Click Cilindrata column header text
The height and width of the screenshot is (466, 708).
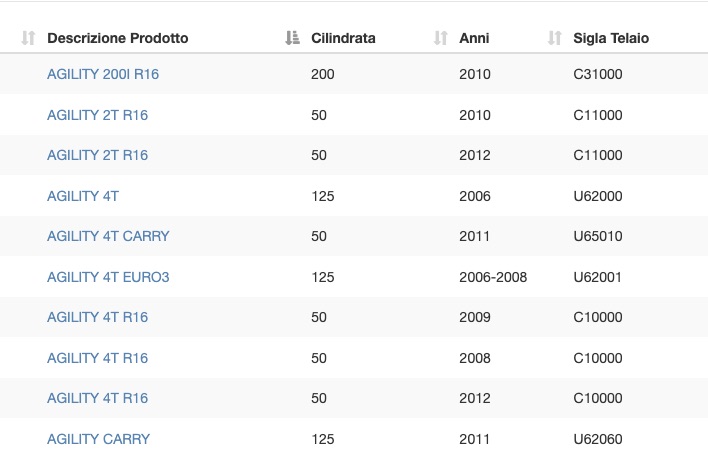click(x=343, y=38)
